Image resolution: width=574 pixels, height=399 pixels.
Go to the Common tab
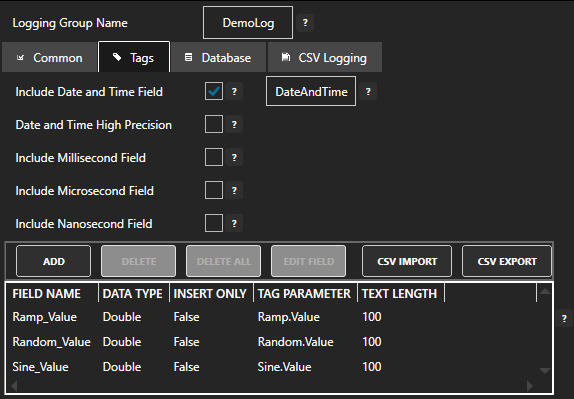click(x=50, y=57)
